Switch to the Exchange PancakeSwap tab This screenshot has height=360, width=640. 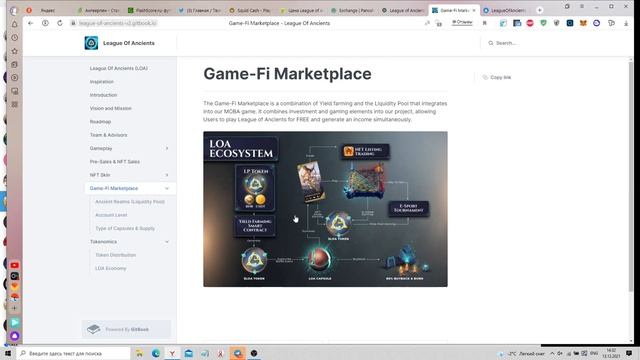352,10
